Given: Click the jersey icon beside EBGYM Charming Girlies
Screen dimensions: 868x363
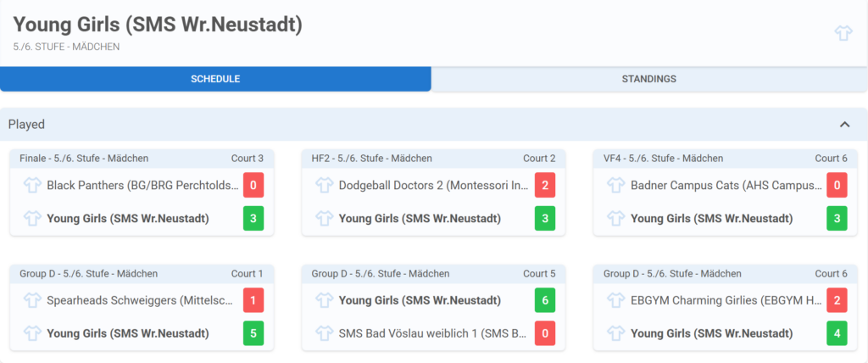Looking at the screenshot, I should (x=615, y=300).
